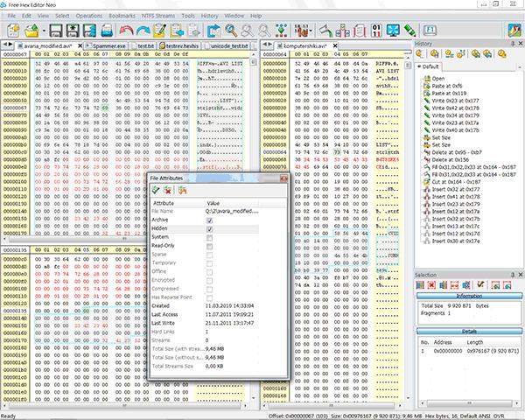Click the green checkmark in File Attributes
The height and width of the screenshot is (420, 525).
156,190
